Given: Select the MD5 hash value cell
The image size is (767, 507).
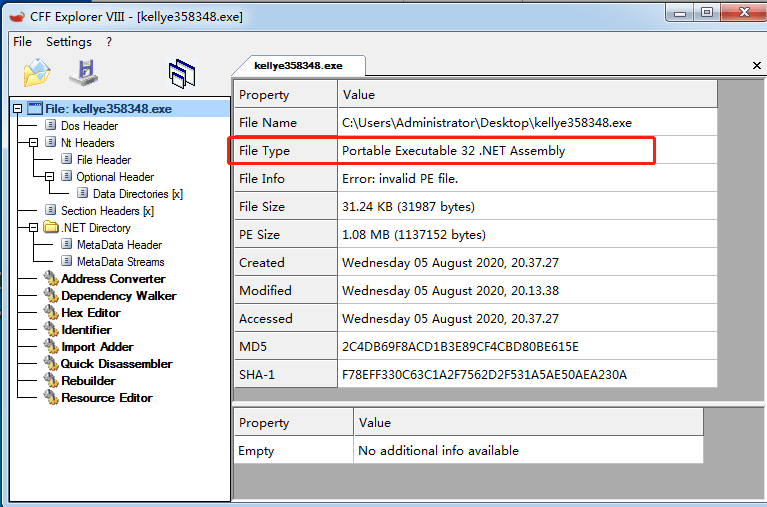Looking at the screenshot, I should (x=528, y=346).
